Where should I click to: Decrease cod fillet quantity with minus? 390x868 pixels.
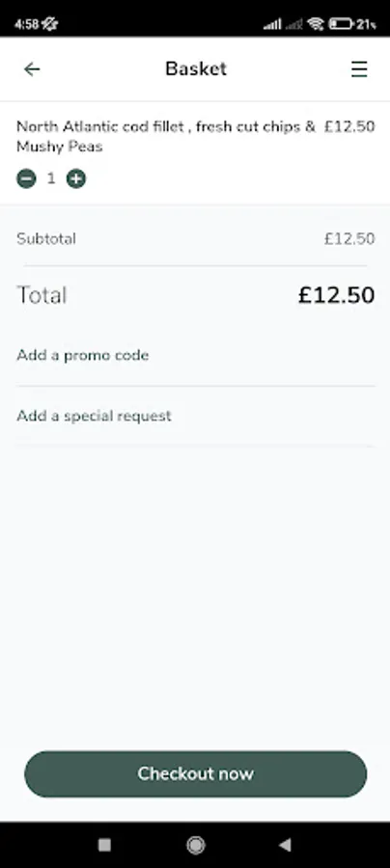(x=26, y=178)
